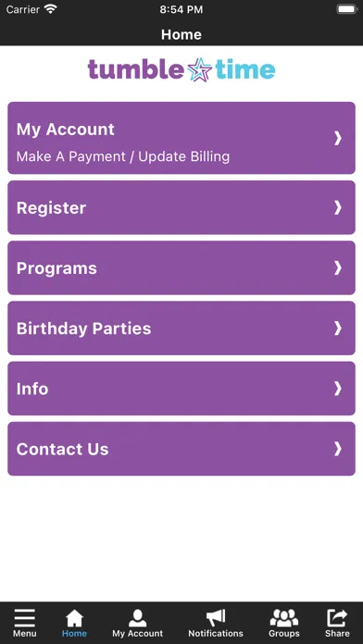Tap the Notifications megaphone icon
Screen dimensions: 363x644
click(216, 617)
